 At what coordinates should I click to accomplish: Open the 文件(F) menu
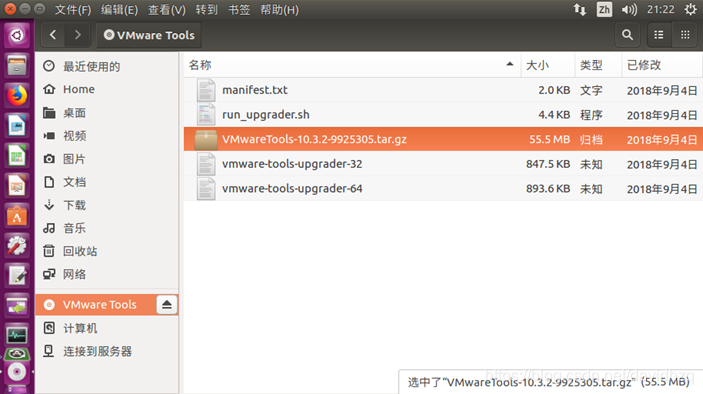(73, 10)
